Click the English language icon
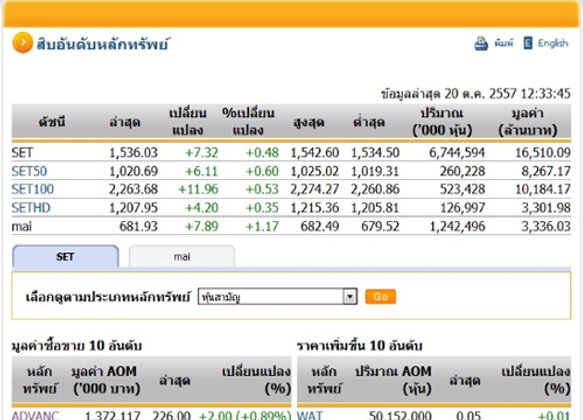The width and height of the screenshot is (583, 420). pyautogui.click(x=528, y=43)
